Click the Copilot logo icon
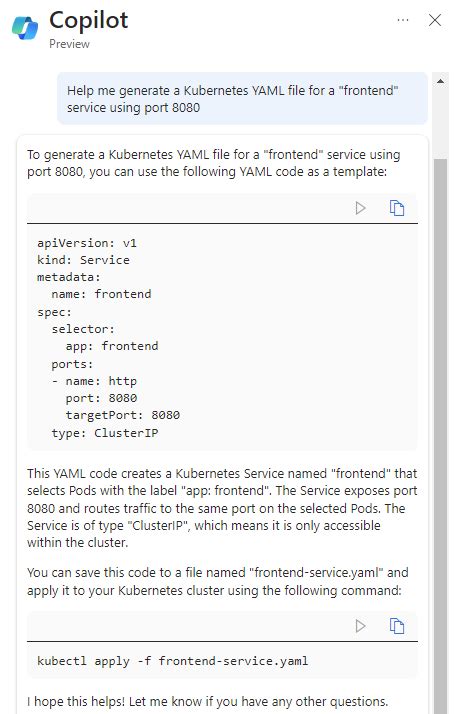This screenshot has height=714, width=455. click(x=25, y=28)
